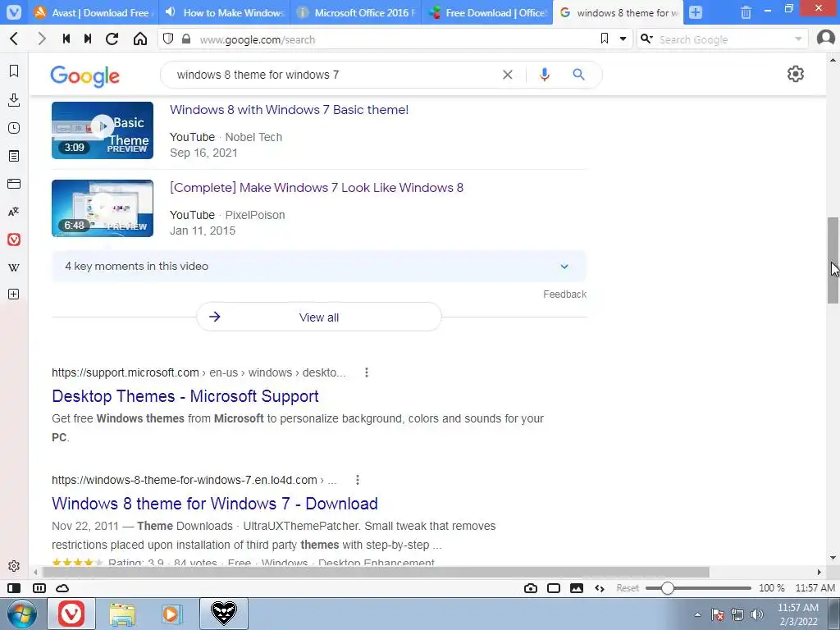The image size is (840, 630).
Task: Open Google quick settings gear
Action: click(x=796, y=74)
